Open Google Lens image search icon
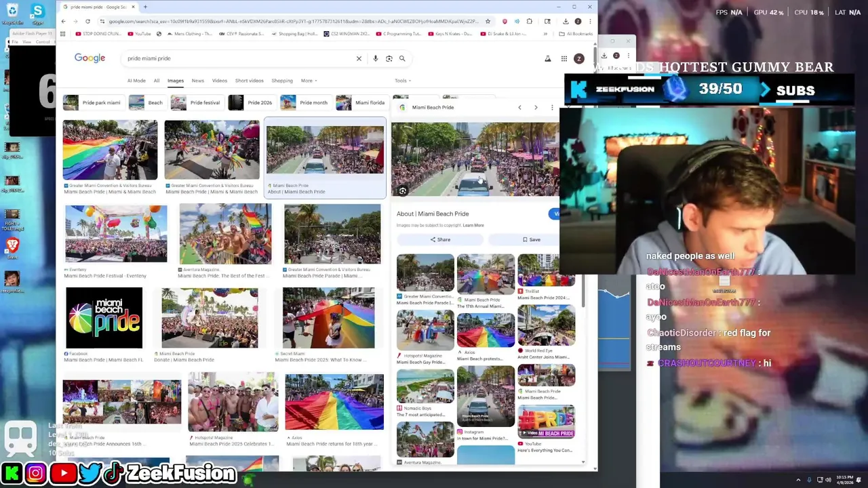This screenshot has width=868, height=488. click(389, 58)
